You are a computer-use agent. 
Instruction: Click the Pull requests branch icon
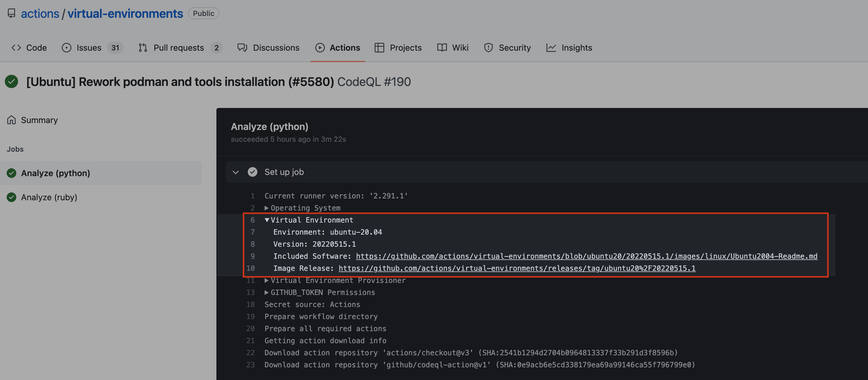click(x=143, y=48)
